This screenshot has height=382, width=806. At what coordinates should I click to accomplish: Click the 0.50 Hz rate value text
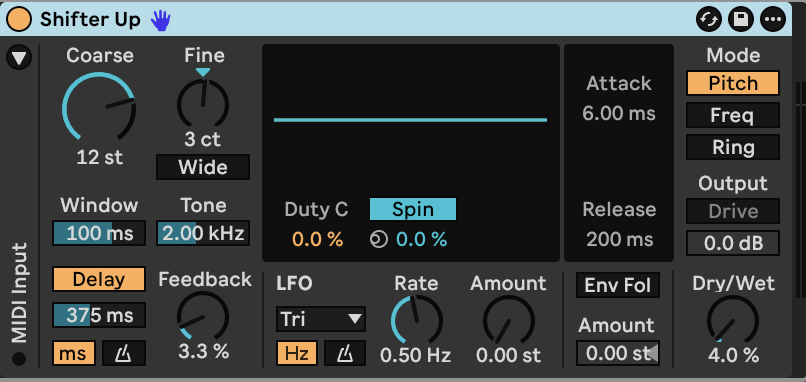[415, 355]
